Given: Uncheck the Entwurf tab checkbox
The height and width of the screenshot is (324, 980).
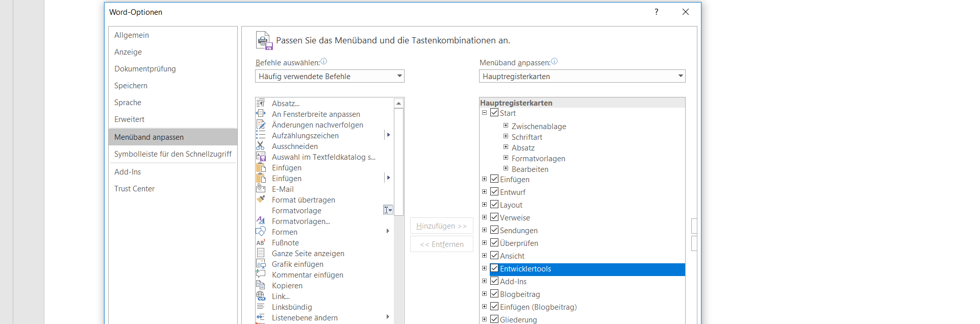Looking at the screenshot, I should [x=494, y=192].
